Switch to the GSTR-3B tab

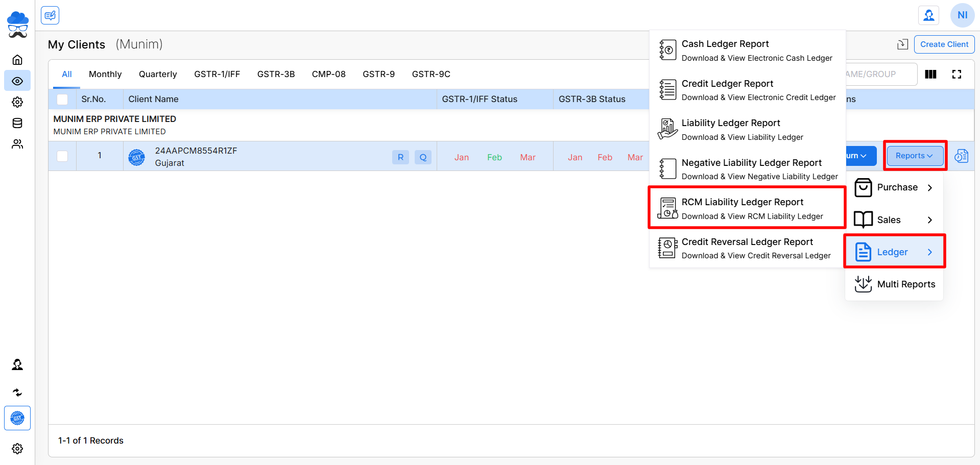point(276,75)
